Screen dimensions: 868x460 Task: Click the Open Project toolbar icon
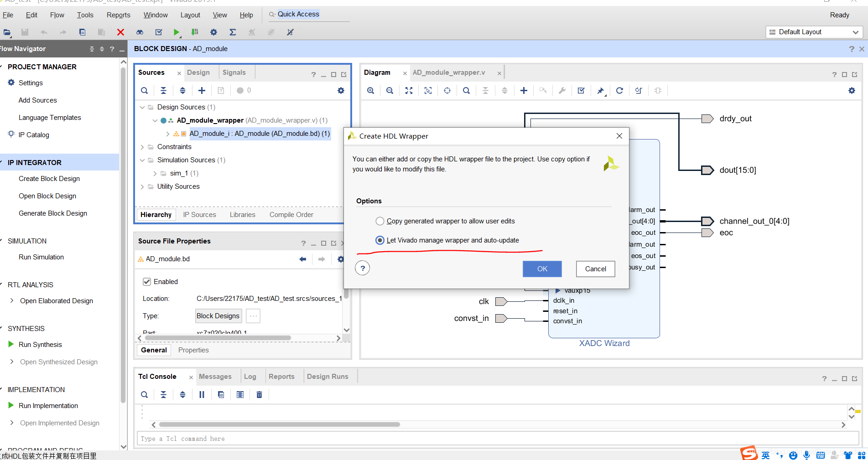(x=7, y=32)
